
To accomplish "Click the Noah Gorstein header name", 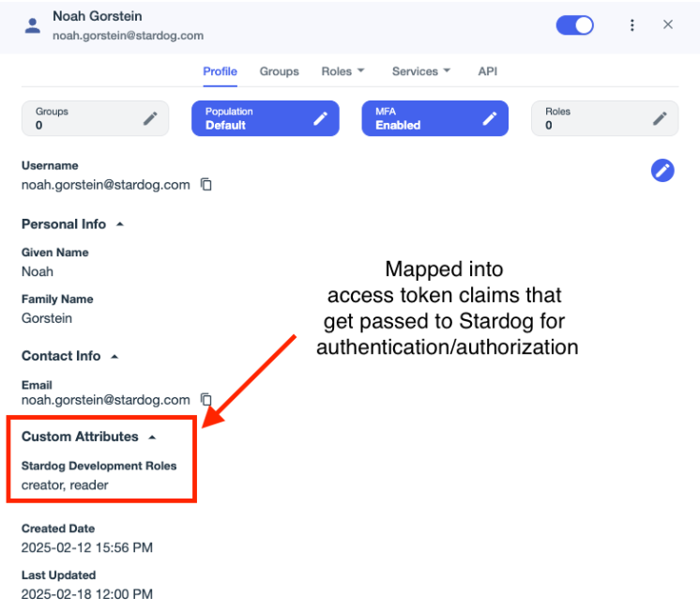I will (x=98, y=16).
